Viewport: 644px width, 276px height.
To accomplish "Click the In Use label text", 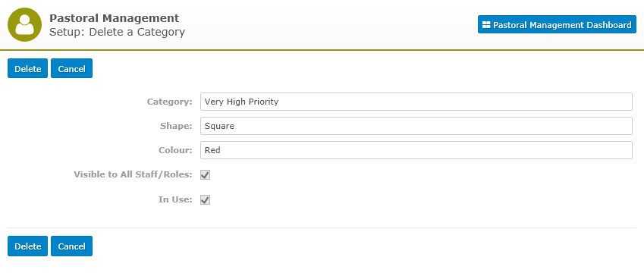I will (175, 200).
